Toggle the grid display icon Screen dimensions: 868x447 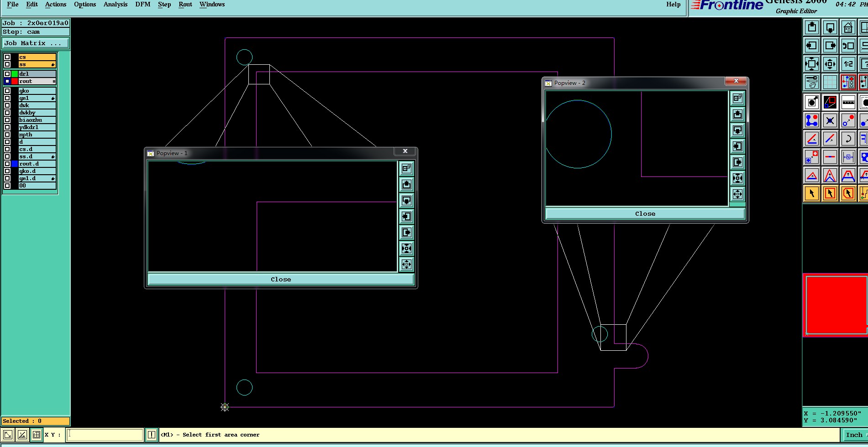(830, 82)
